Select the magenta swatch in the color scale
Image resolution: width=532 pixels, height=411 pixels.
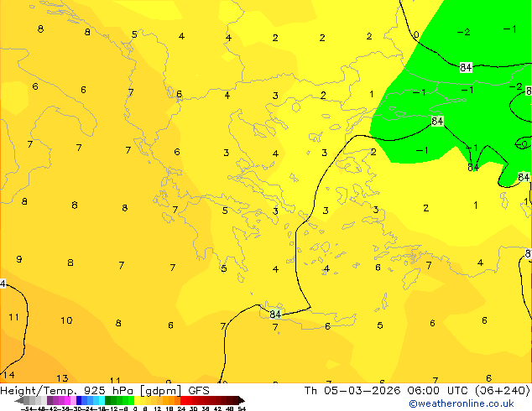pos(67,400)
